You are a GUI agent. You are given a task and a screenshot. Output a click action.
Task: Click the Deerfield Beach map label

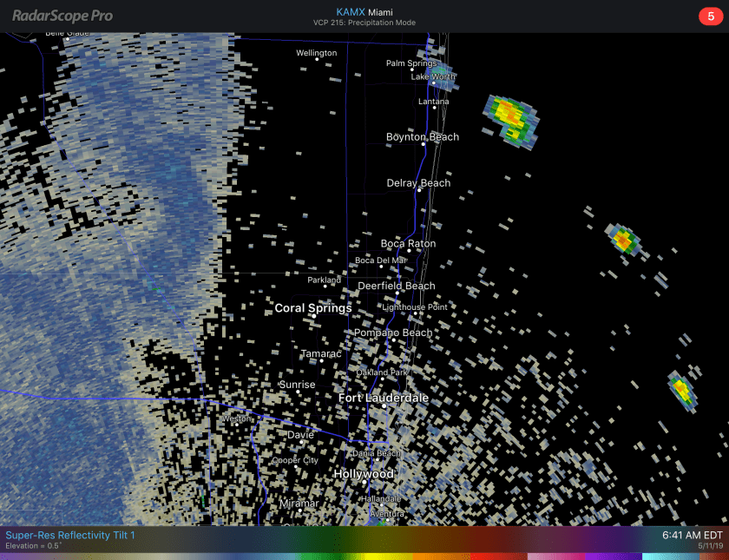[397, 286]
